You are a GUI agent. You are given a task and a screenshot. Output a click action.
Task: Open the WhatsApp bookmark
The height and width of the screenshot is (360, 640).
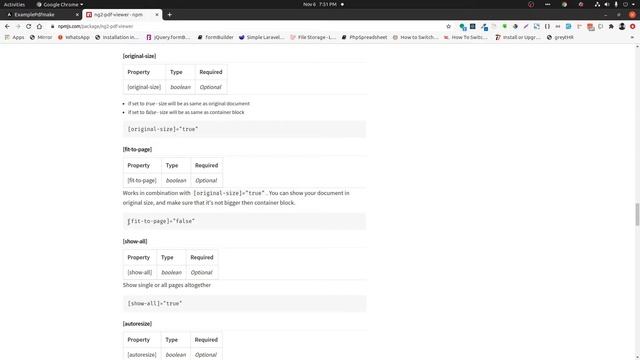coord(73,37)
